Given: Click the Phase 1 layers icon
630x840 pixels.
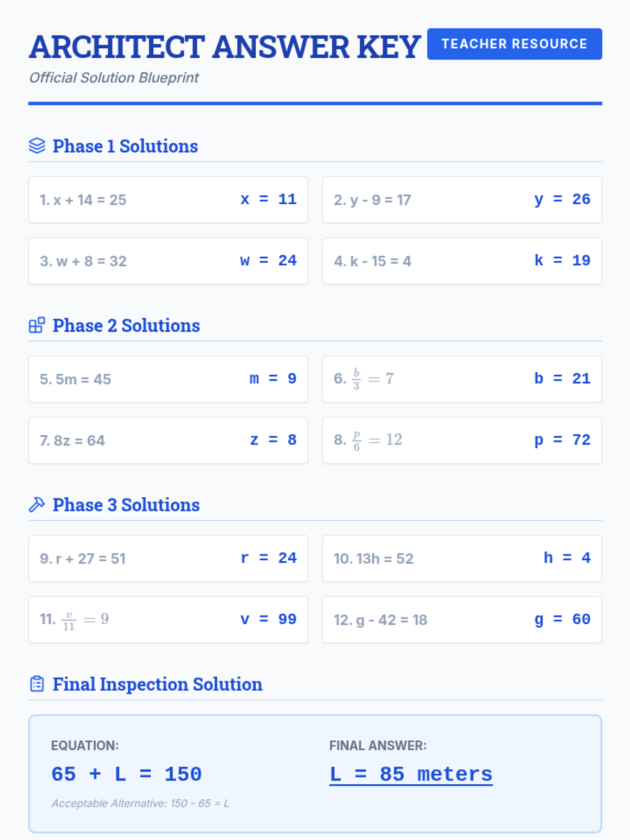Looking at the screenshot, I should [37, 146].
